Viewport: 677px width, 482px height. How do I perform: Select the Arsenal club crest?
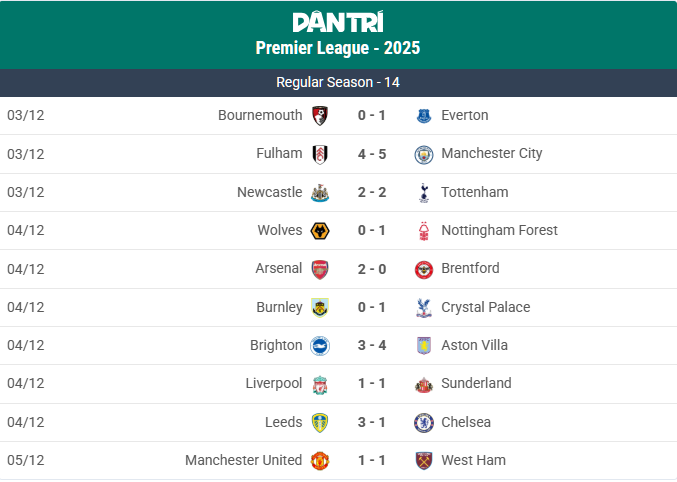click(320, 269)
